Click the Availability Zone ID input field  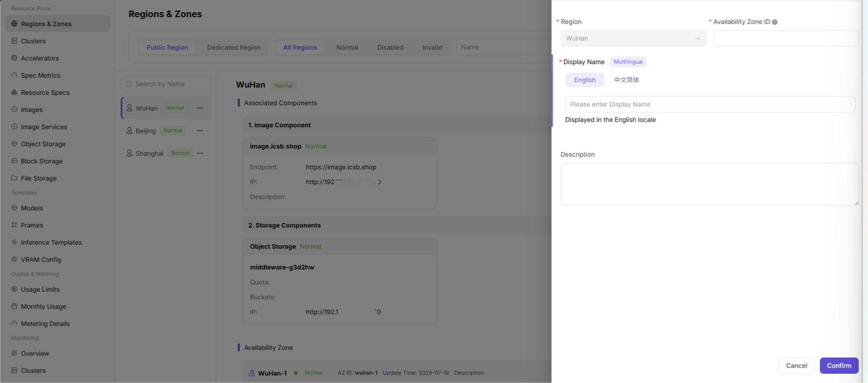(786, 38)
